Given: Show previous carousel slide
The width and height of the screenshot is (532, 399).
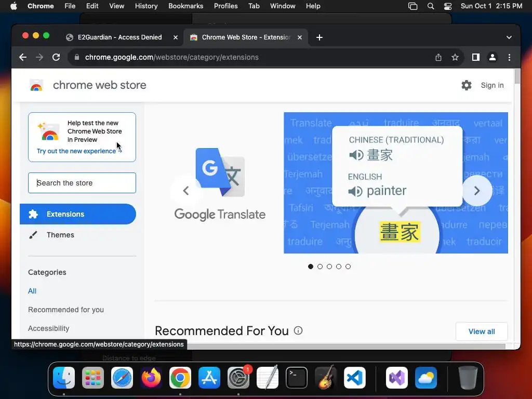Looking at the screenshot, I should (186, 191).
